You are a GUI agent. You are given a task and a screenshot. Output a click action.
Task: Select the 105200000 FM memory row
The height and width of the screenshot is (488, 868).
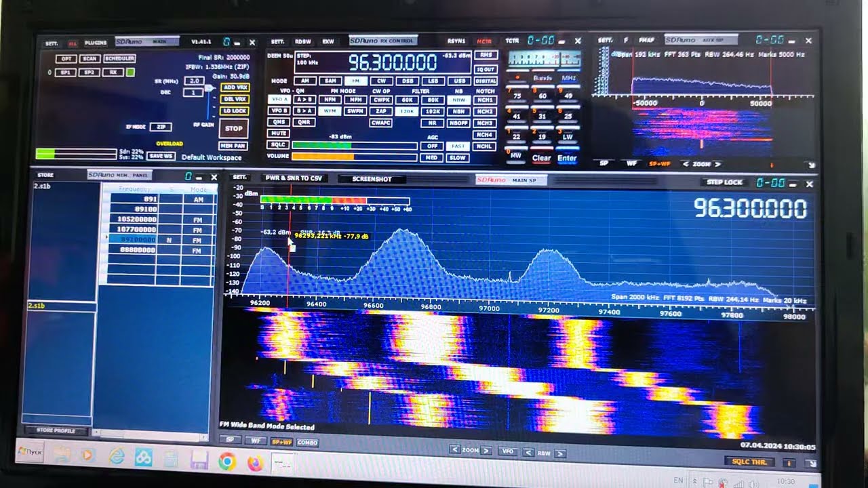(159, 220)
